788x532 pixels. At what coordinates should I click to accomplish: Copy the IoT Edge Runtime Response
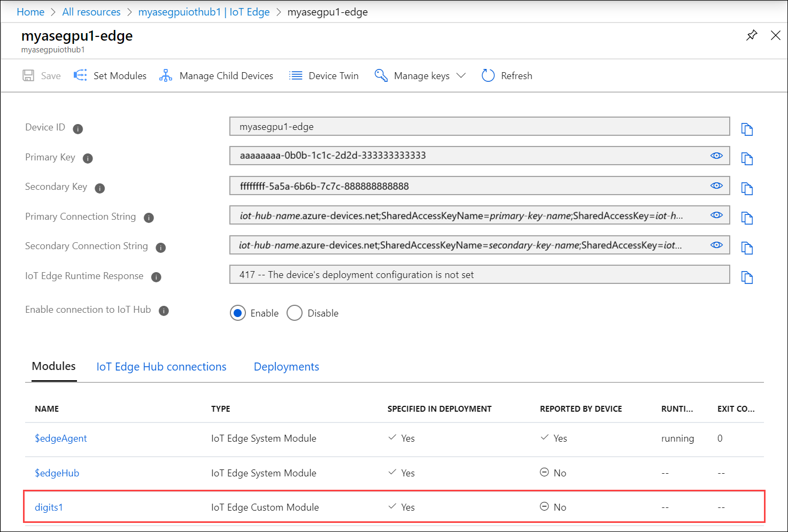click(x=747, y=277)
